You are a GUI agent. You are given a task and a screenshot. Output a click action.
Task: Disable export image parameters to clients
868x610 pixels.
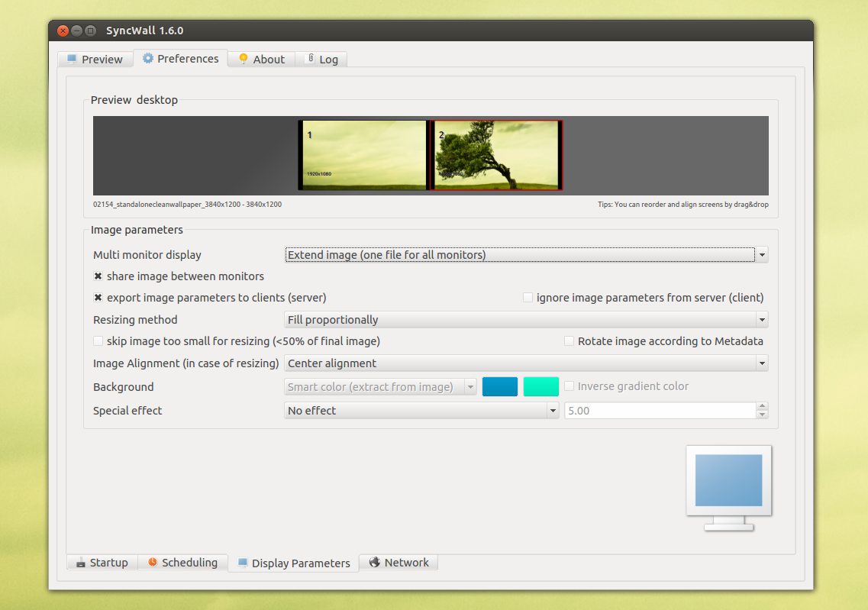click(98, 298)
